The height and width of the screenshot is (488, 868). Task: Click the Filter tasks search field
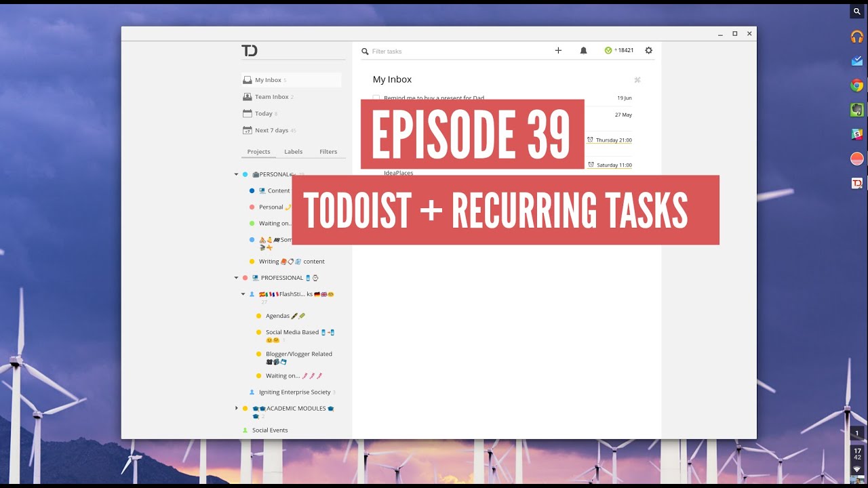tap(454, 52)
